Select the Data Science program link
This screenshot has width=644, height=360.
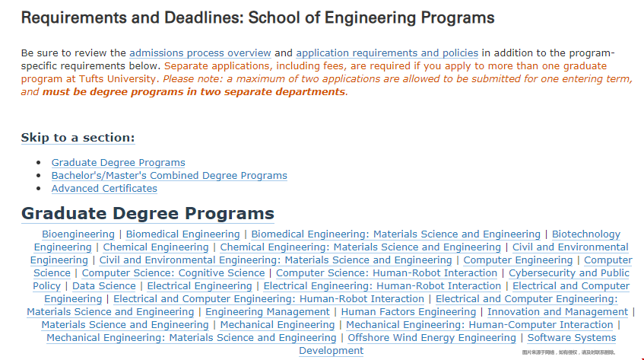(x=104, y=286)
